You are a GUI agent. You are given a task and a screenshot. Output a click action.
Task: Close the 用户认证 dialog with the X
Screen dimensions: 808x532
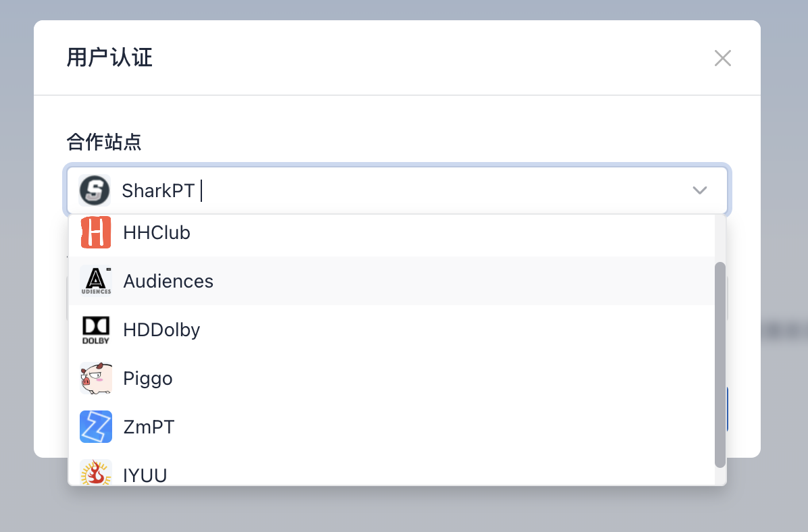(722, 58)
